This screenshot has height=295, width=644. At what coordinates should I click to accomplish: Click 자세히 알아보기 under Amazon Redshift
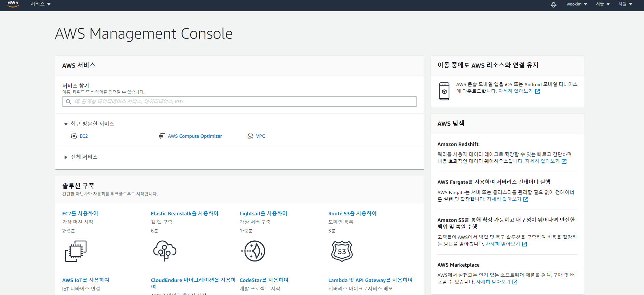tap(542, 161)
